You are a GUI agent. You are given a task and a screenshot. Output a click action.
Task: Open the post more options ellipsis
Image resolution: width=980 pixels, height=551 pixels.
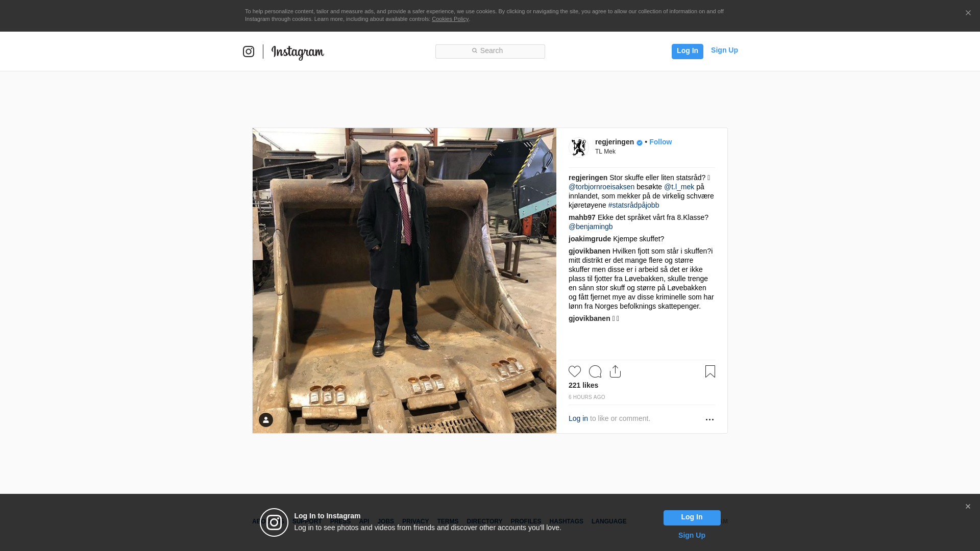pyautogui.click(x=709, y=419)
